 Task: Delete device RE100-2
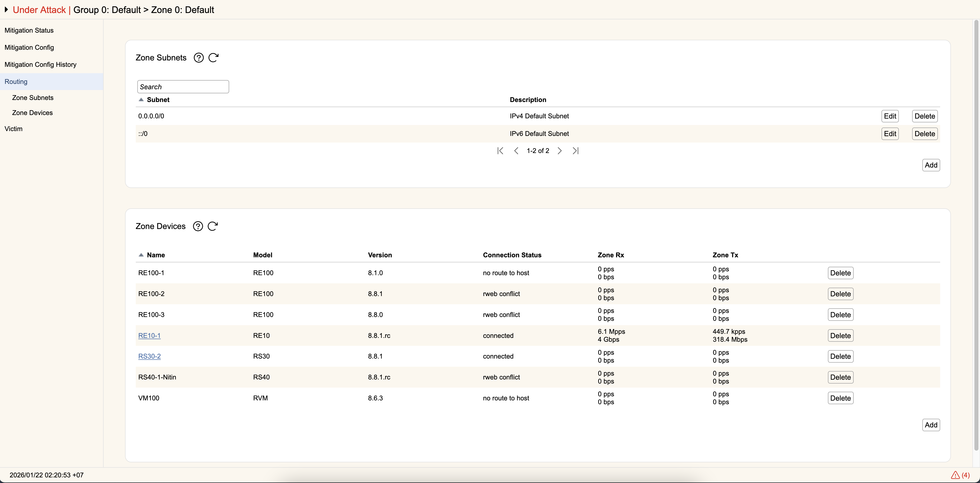[x=840, y=294]
